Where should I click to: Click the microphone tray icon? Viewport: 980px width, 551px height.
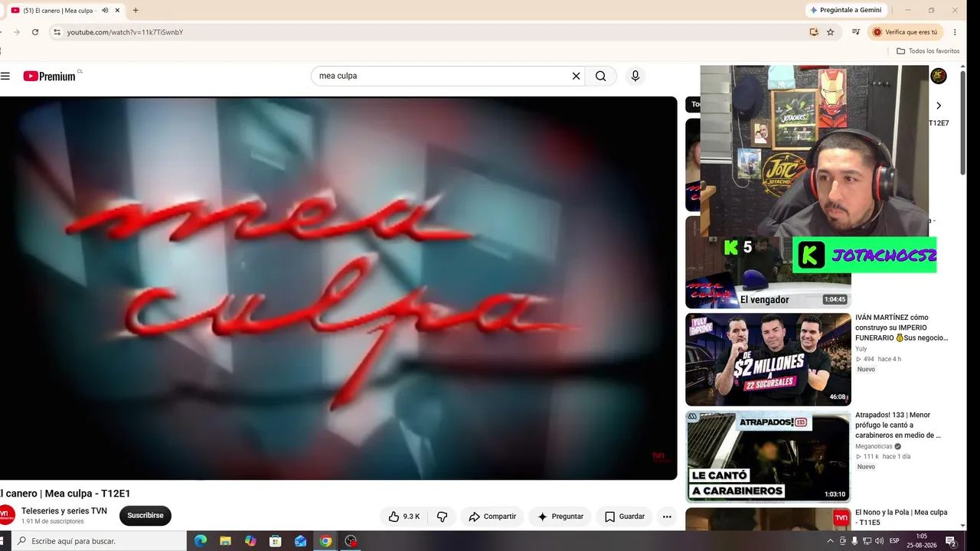click(854, 541)
